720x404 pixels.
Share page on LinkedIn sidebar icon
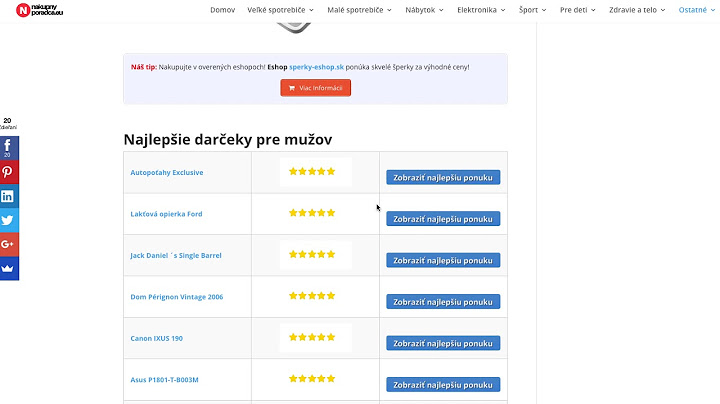point(9,196)
